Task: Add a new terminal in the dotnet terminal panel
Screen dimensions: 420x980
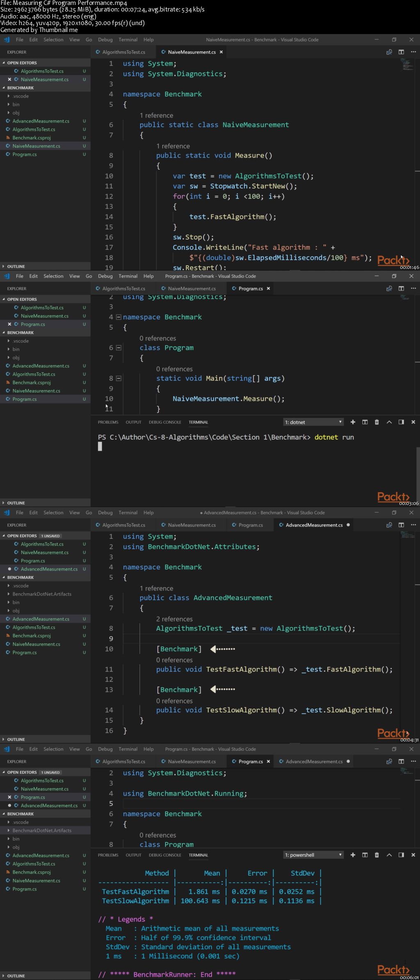Action: [x=353, y=422]
